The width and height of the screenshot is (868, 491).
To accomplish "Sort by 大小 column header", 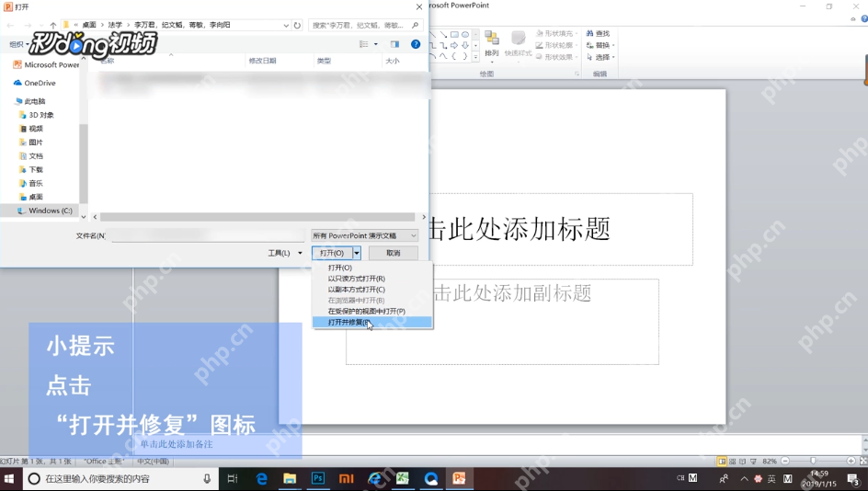I will pos(393,61).
